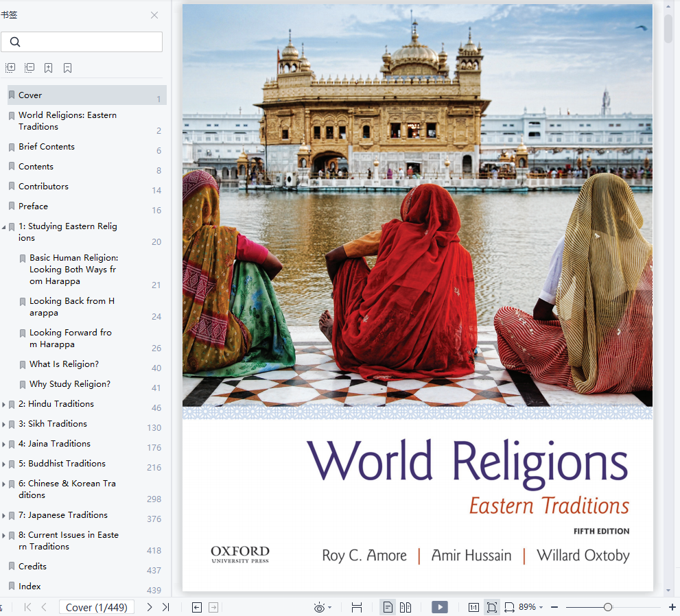This screenshot has height=616, width=680.
Task: Collapse all bookmarks in the panel
Action: pos(30,68)
